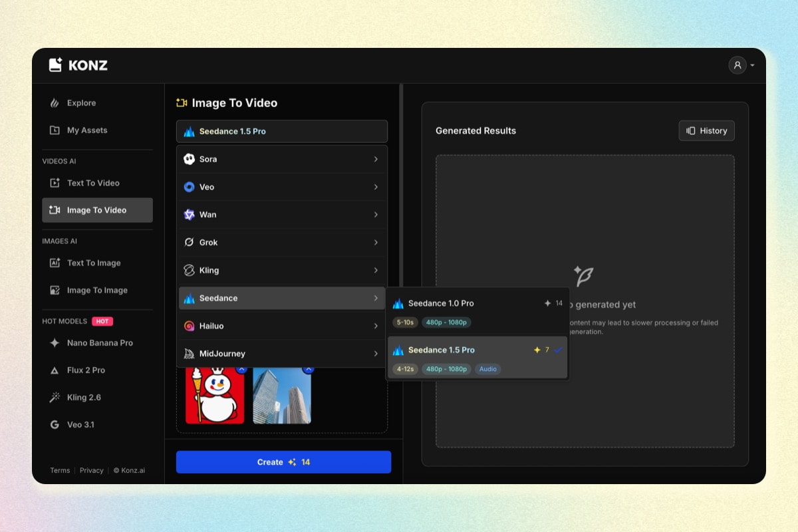Open the Flux 2 Pro hot model
The width and height of the screenshot is (798, 532).
tap(97, 370)
